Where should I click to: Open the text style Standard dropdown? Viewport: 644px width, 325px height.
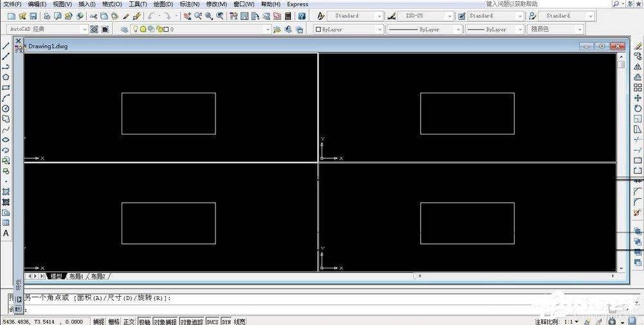point(379,16)
